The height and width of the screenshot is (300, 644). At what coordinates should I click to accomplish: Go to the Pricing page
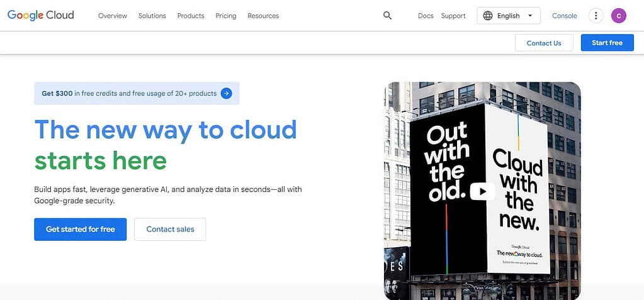click(226, 16)
